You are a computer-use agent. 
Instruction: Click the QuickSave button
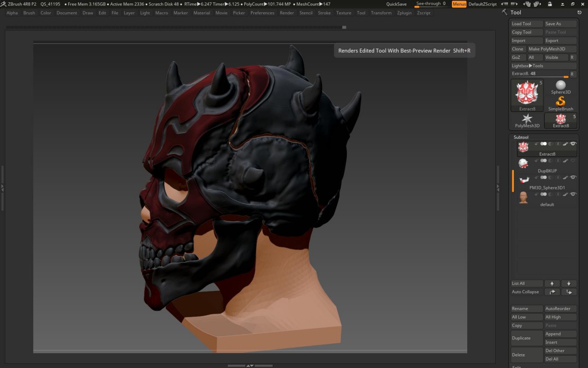(x=396, y=4)
